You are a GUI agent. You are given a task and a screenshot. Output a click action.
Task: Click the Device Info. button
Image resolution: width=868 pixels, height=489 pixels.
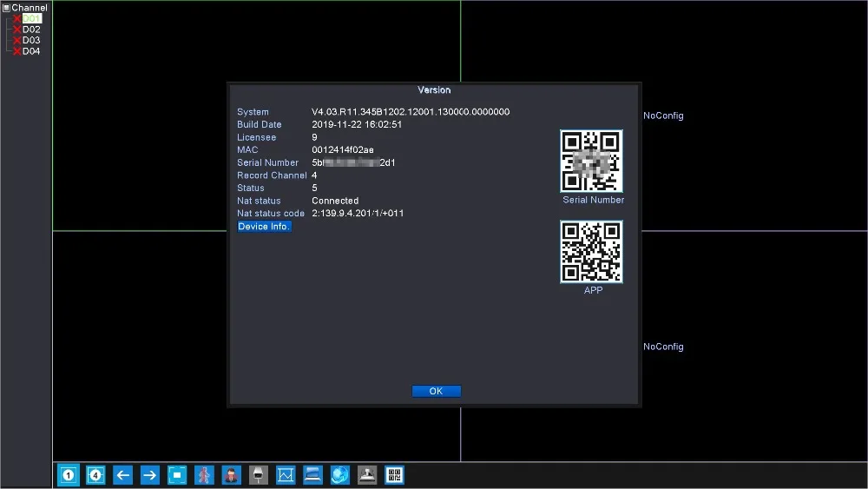click(x=264, y=227)
